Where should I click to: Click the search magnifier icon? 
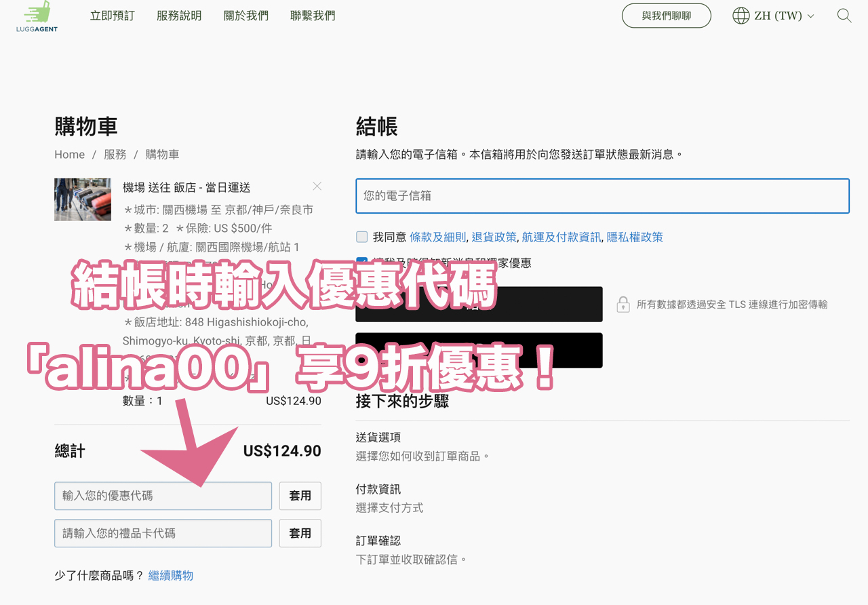pos(844,16)
